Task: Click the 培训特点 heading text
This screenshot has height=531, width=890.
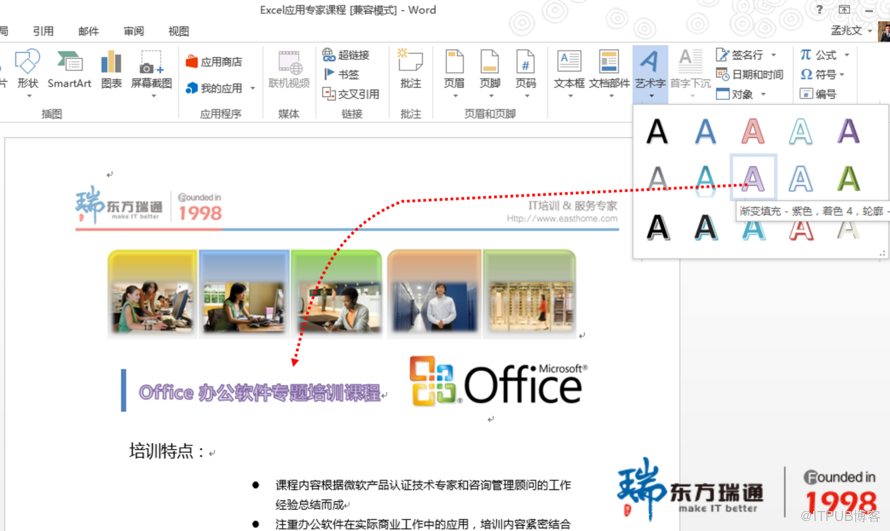Action: point(166,451)
